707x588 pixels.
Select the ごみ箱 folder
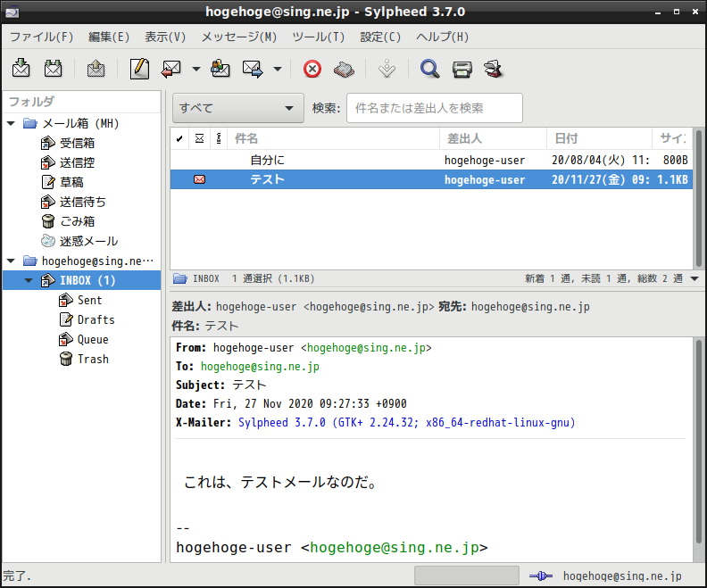click(77, 221)
